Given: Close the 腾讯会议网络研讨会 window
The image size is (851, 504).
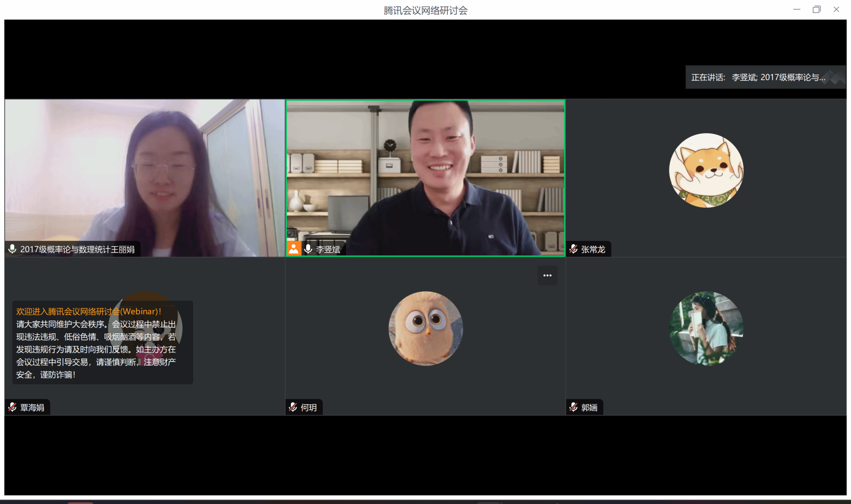Looking at the screenshot, I should coord(836,10).
